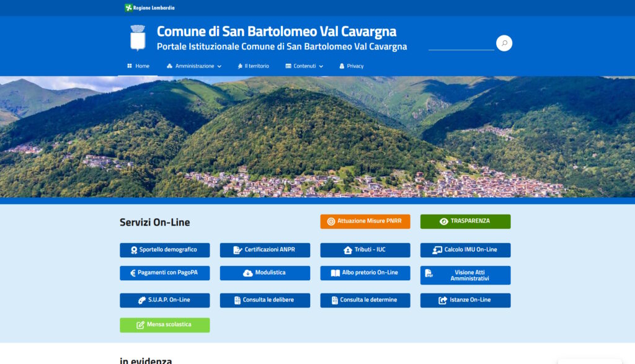Click the document icon on Consulta le determine

[x=334, y=300]
